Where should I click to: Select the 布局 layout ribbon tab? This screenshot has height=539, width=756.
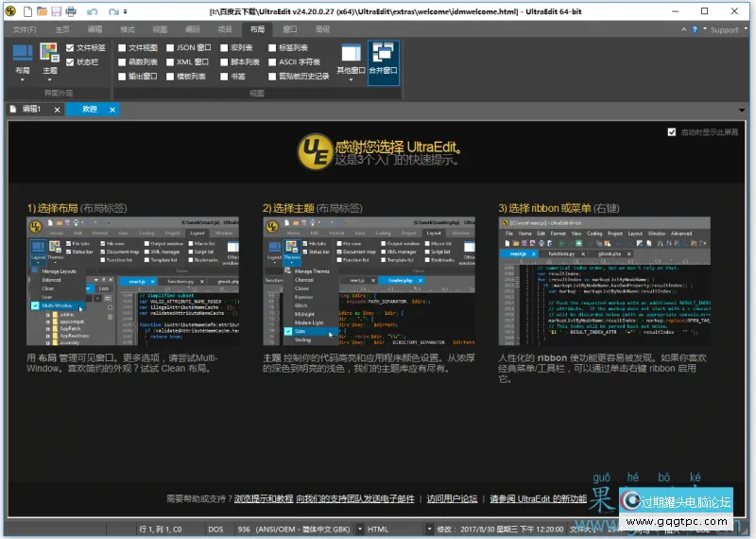coord(257,29)
